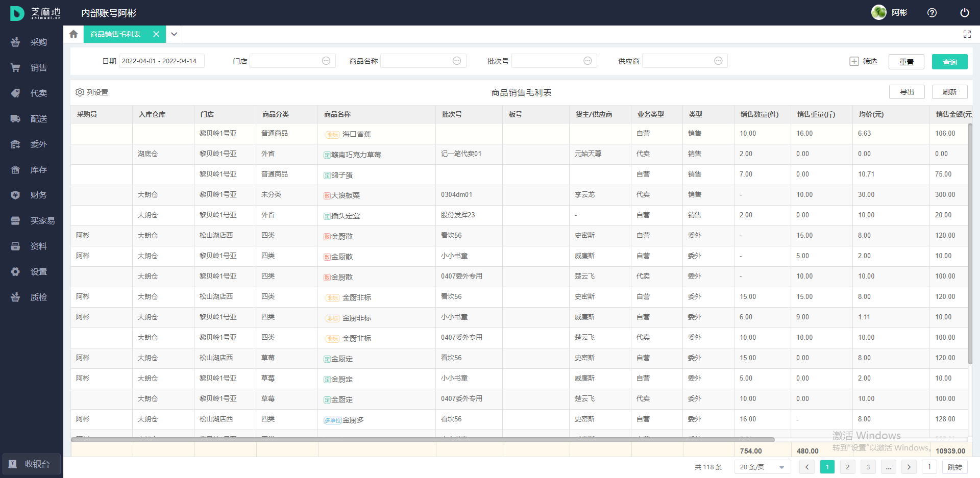Go to the home tab icon
The height and width of the screenshot is (478, 980).
pos(73,34)
